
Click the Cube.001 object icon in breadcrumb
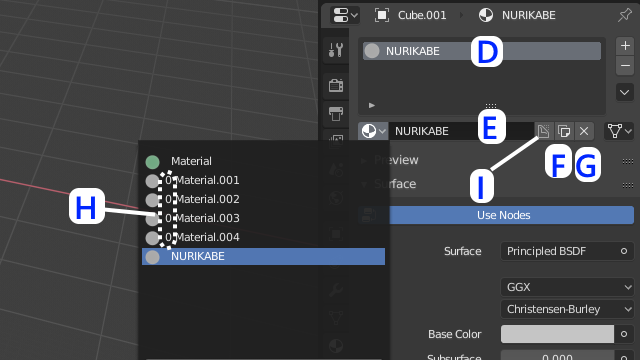pyautogui.click(x=382, y=16)
